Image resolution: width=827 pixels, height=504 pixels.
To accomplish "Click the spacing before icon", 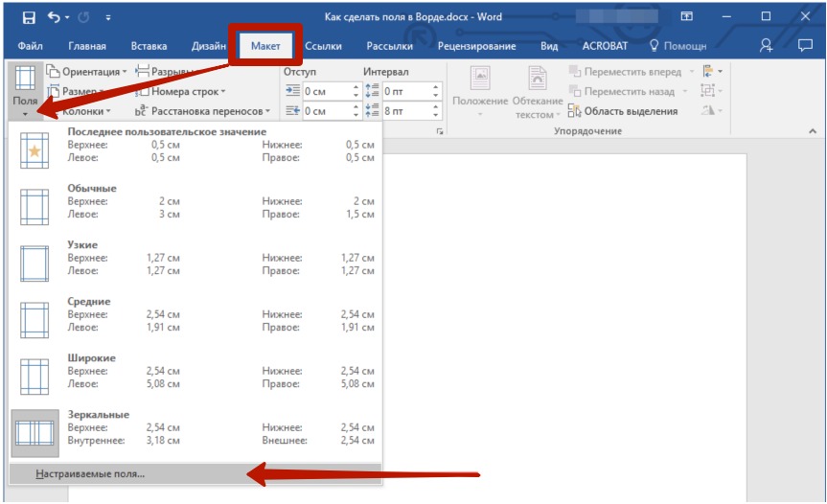I will pos(372,91).
